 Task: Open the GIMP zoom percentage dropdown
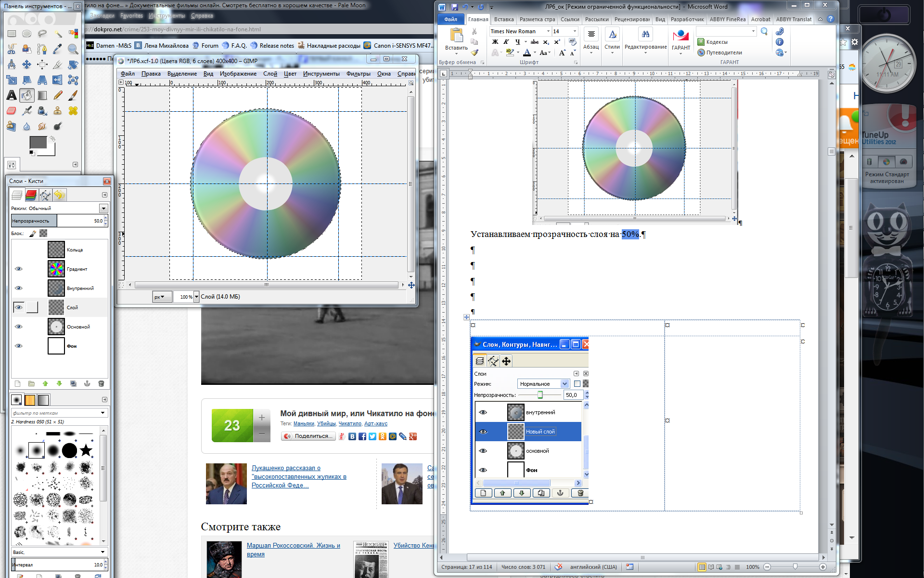tap(196, 297)
